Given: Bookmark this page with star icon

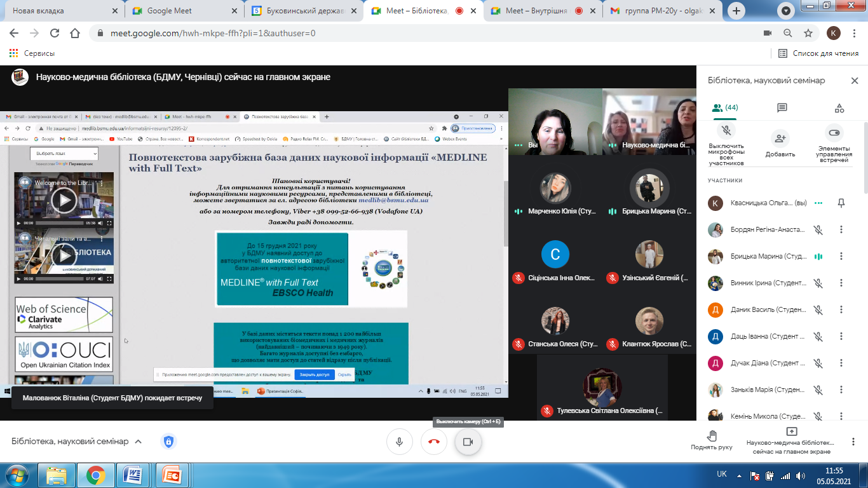Looking at the screenshot, I should [x=808, y=33].
